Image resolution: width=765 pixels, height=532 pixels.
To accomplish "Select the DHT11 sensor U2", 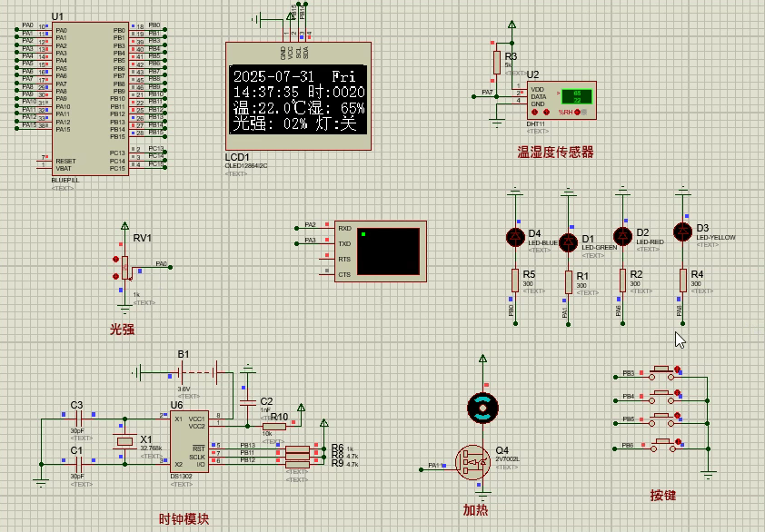I will pyautogui.click(x=561, y=100).
